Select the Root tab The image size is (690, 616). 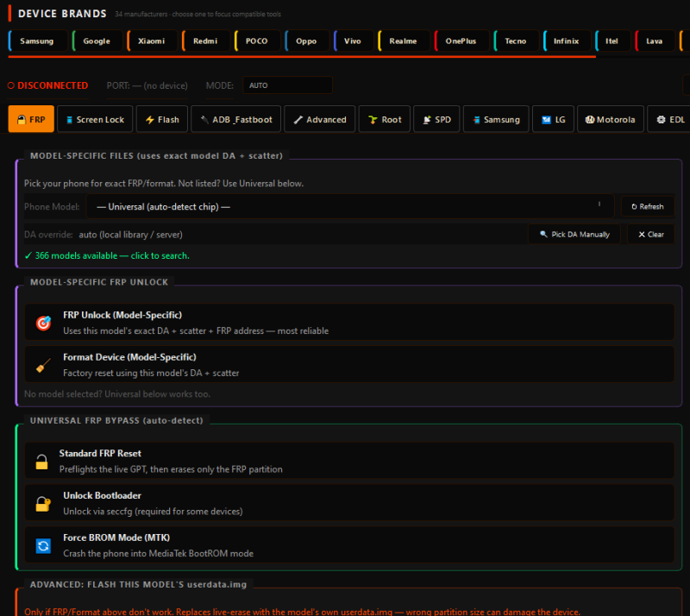(x=385, y=119)
